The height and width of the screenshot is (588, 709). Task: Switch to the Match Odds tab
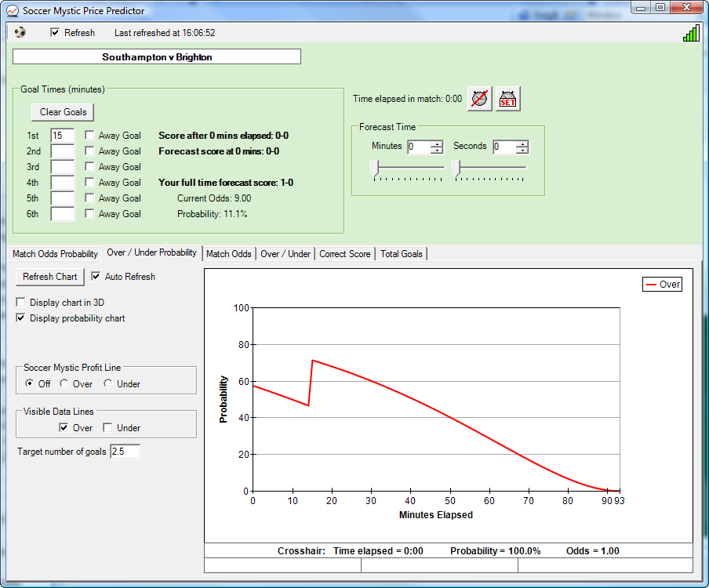point(229,254)
